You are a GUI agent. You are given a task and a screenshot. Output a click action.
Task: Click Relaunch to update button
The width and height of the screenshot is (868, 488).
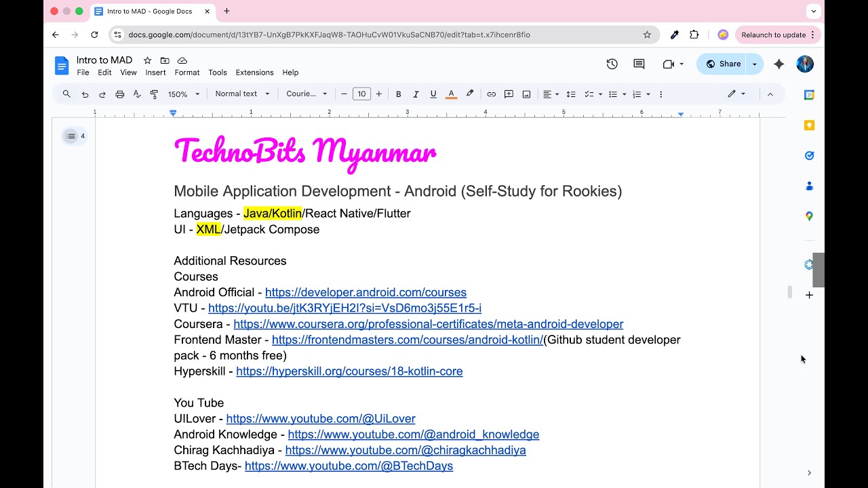[778, 35]
